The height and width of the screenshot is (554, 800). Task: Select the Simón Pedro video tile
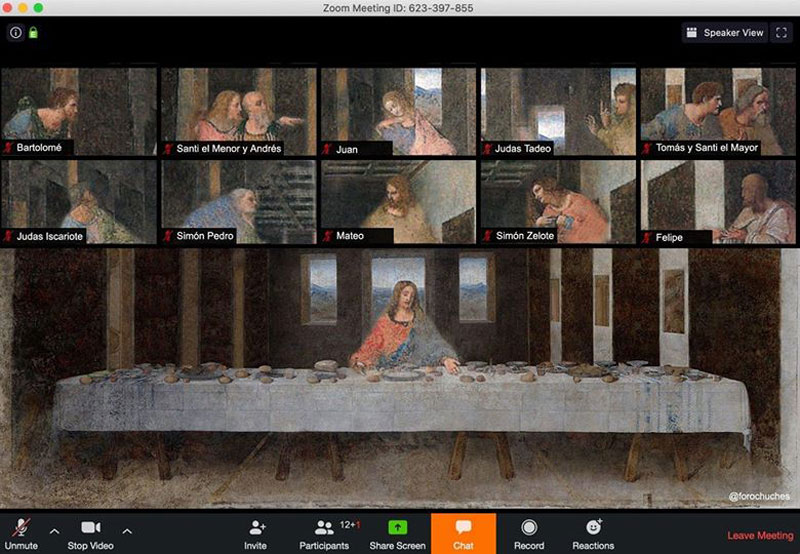[239, 201]
